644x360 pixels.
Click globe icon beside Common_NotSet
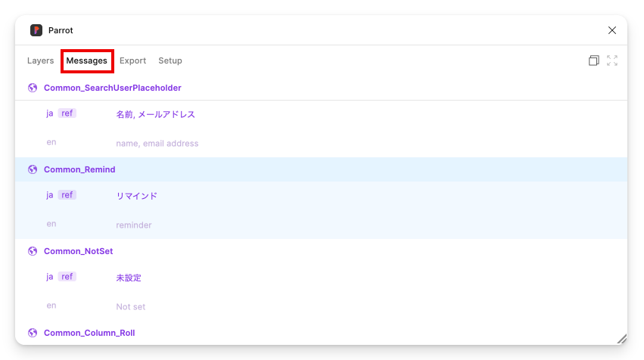coord(33,251)
